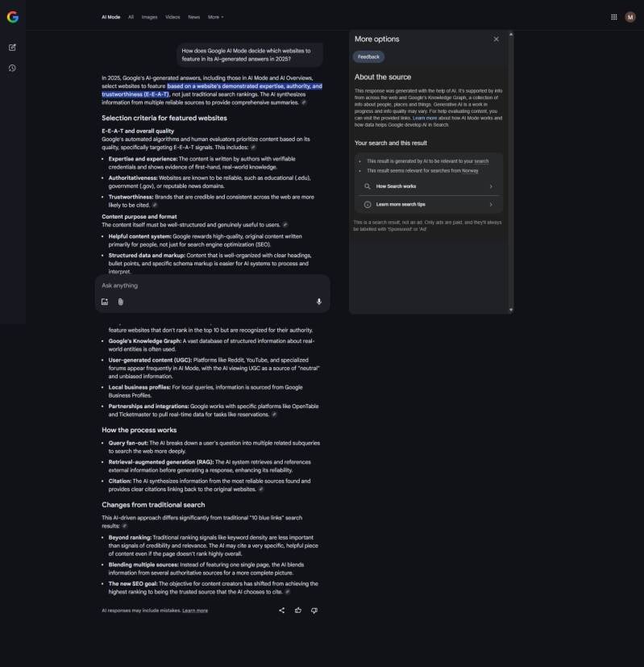Open source link after 'likely to be cited'
Image resolution: width=644 pixels, height=667 pixels.
155,205
